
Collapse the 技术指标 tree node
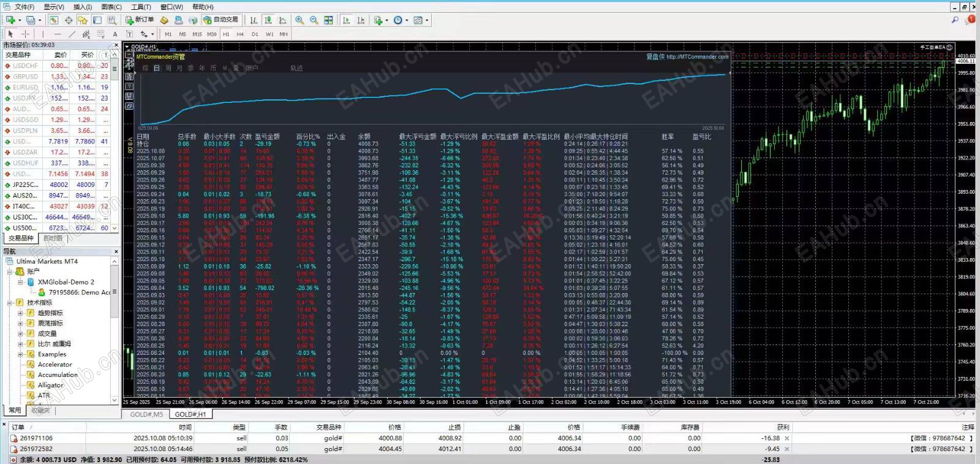[x=10, y=303]
